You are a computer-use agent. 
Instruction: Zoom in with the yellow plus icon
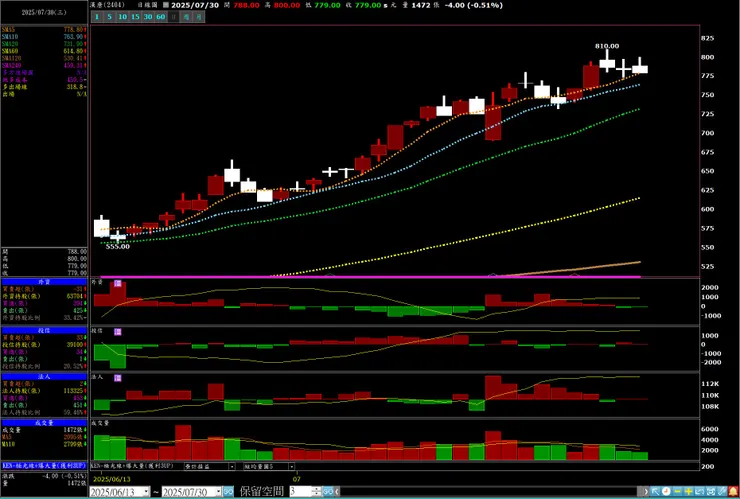(x=688, y=491)
